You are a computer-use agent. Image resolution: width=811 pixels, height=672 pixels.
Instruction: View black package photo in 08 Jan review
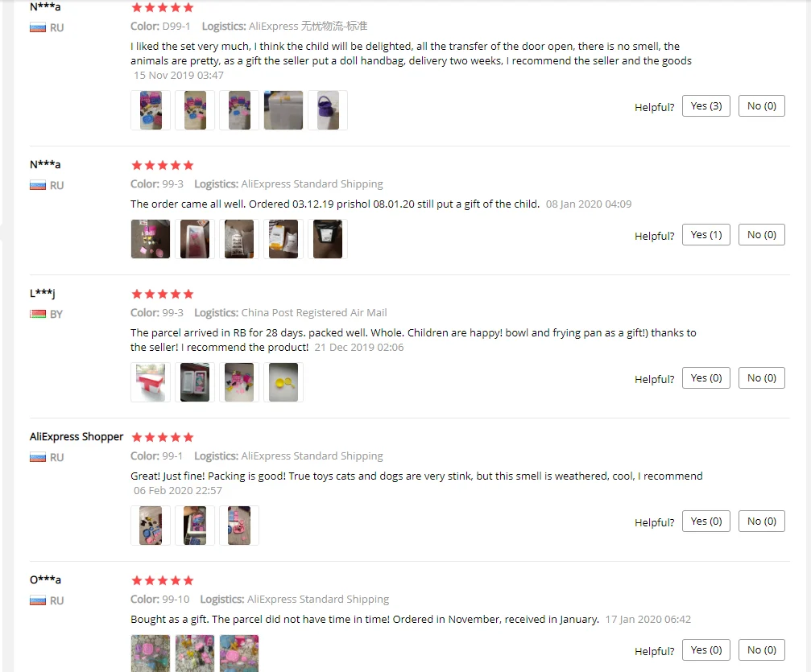coord(328,239)
